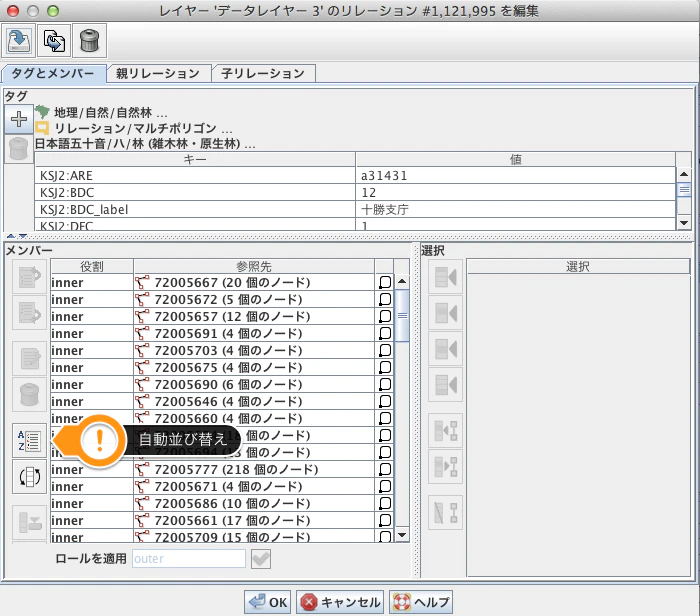Click the third add-selection arrow icon

pyautogui.click(x=446, y=349)
